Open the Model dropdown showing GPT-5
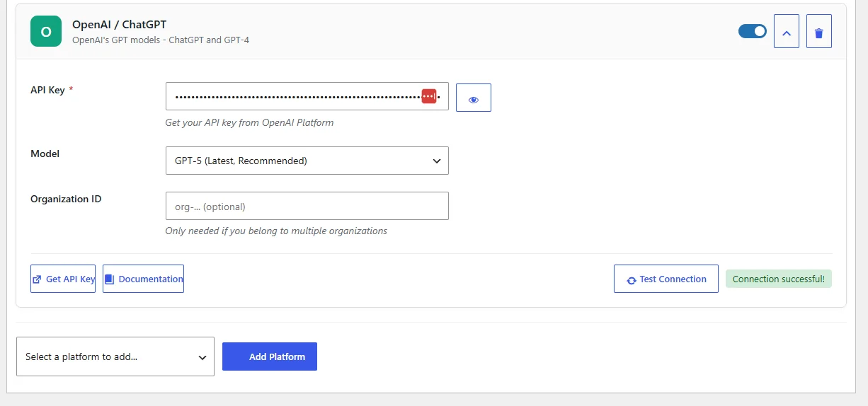Viewport: 868px width, 406px height. [307, 161]
